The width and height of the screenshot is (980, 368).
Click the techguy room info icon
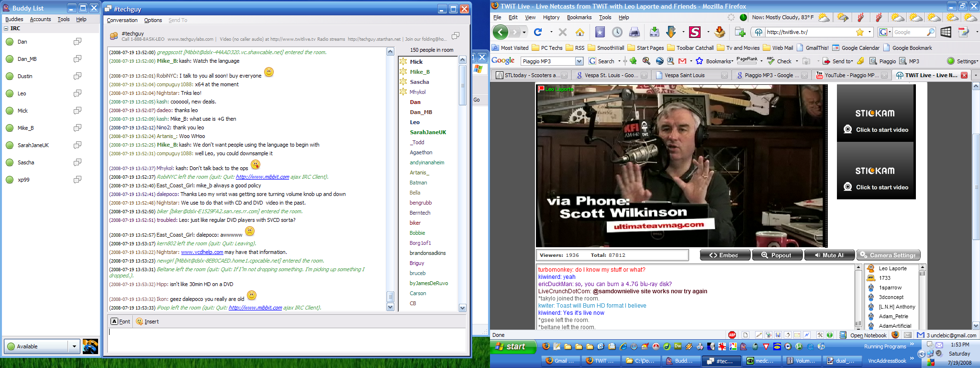pyautogui.click(x=456, y=35)
